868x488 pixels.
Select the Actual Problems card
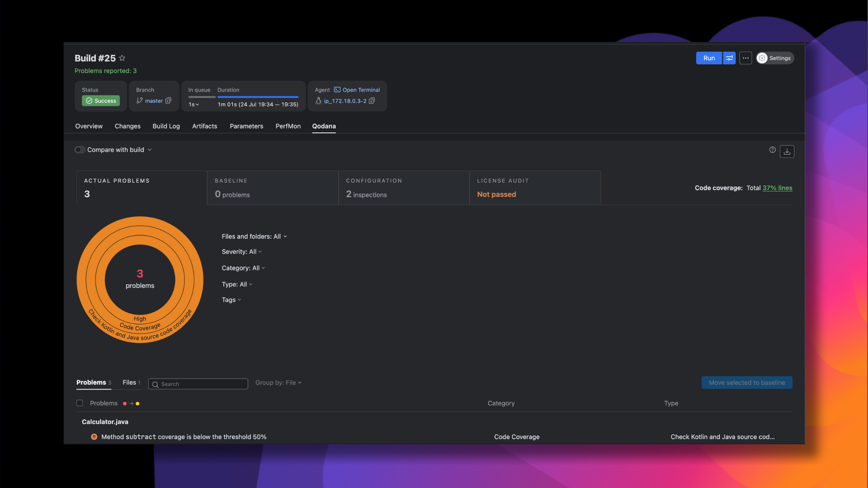(142, 188)
